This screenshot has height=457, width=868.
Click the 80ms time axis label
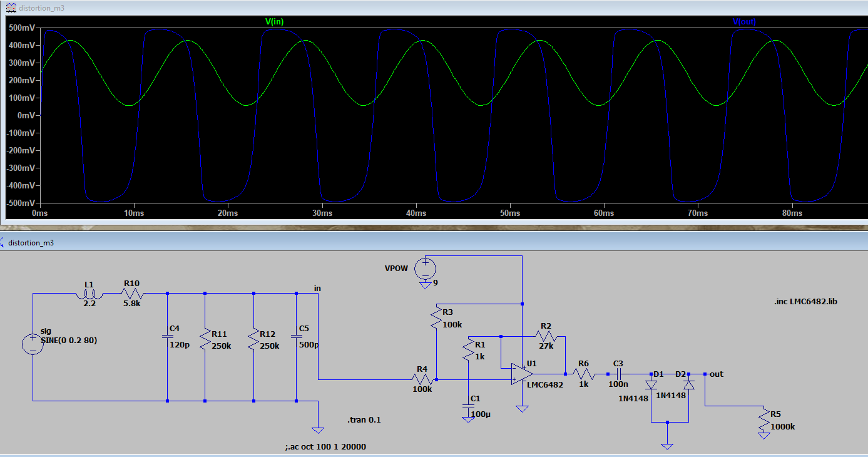point(792,213)
